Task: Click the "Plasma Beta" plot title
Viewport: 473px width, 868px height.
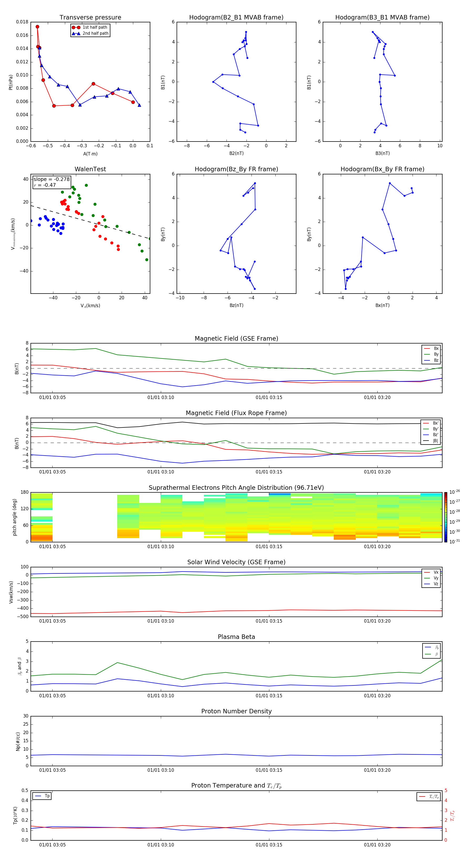Action: click(x=236, y=637)
